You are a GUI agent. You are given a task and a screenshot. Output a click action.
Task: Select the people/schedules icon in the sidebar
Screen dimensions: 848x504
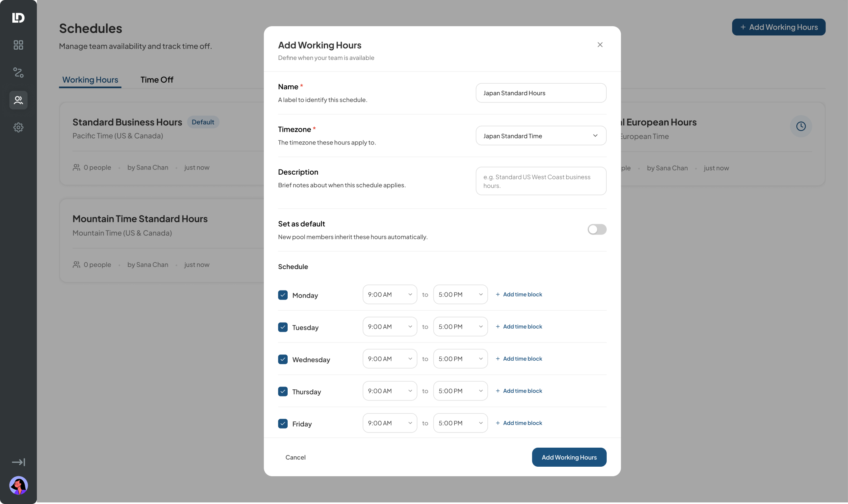pos(18,100)
